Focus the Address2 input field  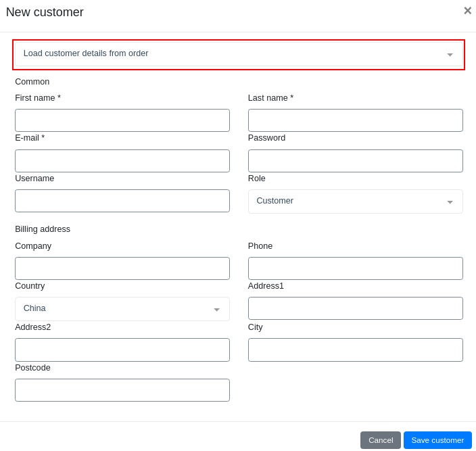click(122, 350)
